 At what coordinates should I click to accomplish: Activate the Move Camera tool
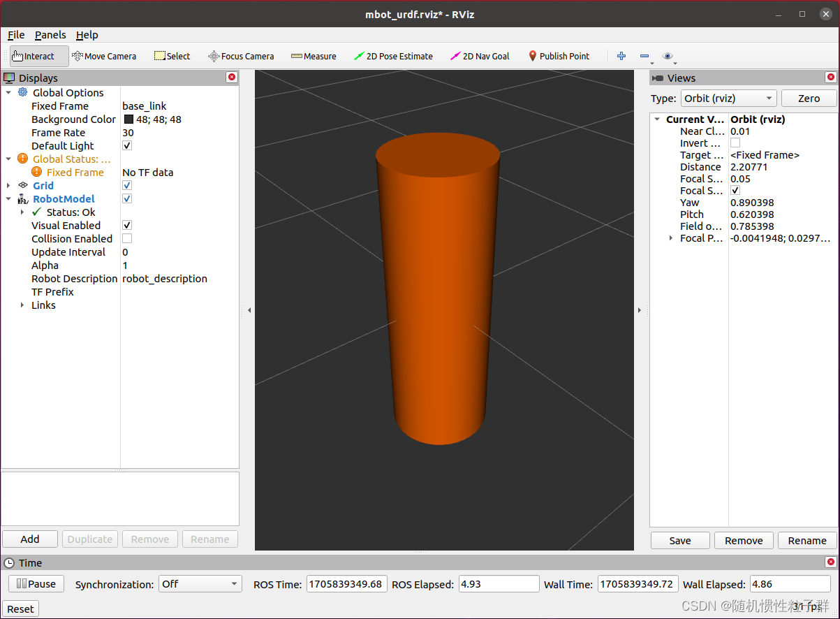click(104, 56)
